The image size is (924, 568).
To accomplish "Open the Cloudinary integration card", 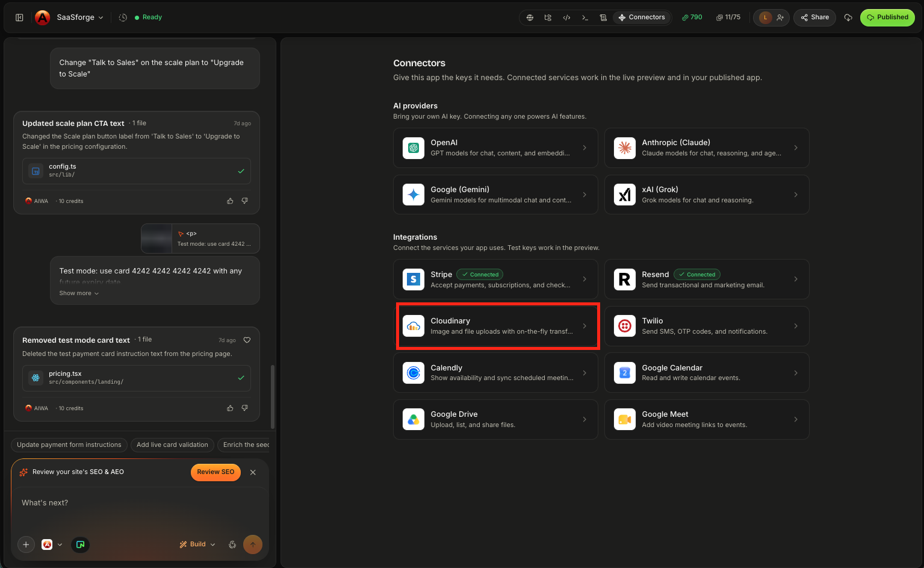I will point(495,326).
